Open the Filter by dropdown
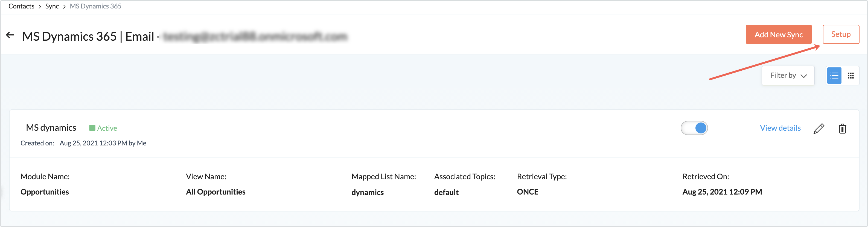 click(788, 76)
